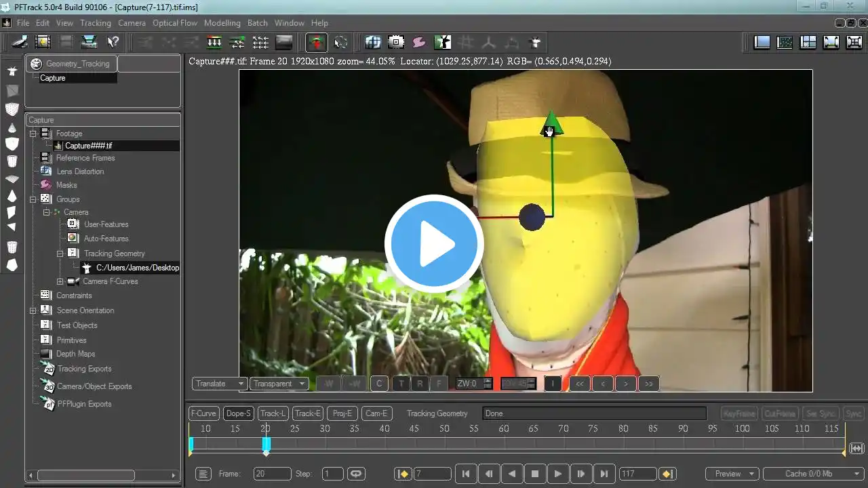This screenshot has width=868, height=488.
Task: Open the Cache 0/0 Mb dropdown
Action: pyautogui.click(x=813, y=474)
